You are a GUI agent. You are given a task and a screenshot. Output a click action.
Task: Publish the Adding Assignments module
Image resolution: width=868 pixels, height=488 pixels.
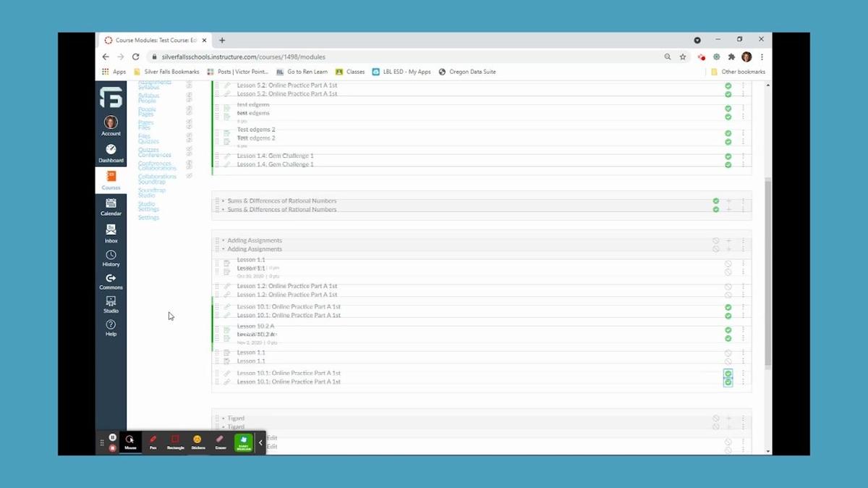pyautogui.click(x=715, y=241)
